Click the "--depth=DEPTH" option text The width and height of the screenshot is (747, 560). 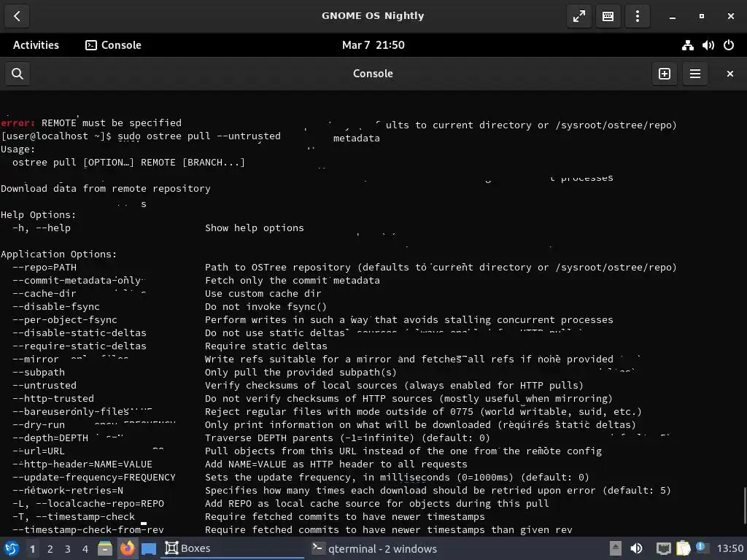[x=50, y=438]
